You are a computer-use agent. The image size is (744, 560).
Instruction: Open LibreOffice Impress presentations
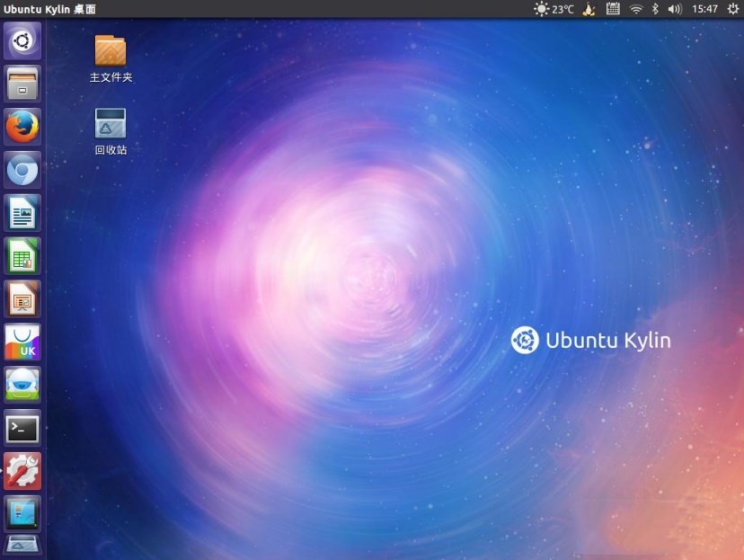pos(22,299)
